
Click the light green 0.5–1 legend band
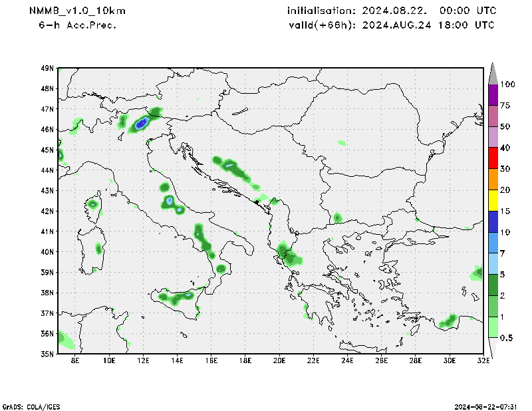pyautogui.click(x=493, y=327)
